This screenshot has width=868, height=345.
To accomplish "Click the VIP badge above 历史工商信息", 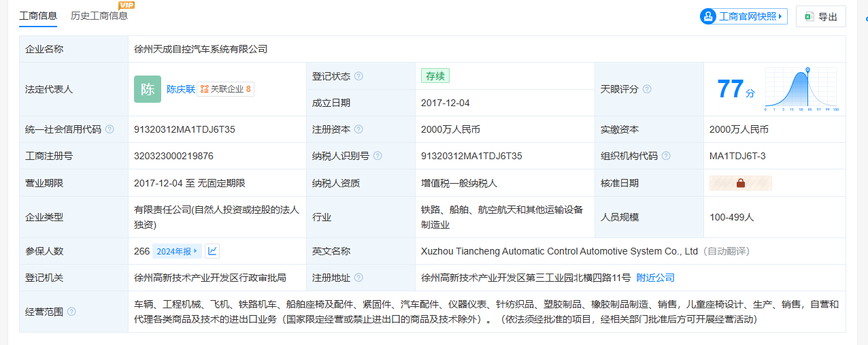I will (x=127, y=5).
